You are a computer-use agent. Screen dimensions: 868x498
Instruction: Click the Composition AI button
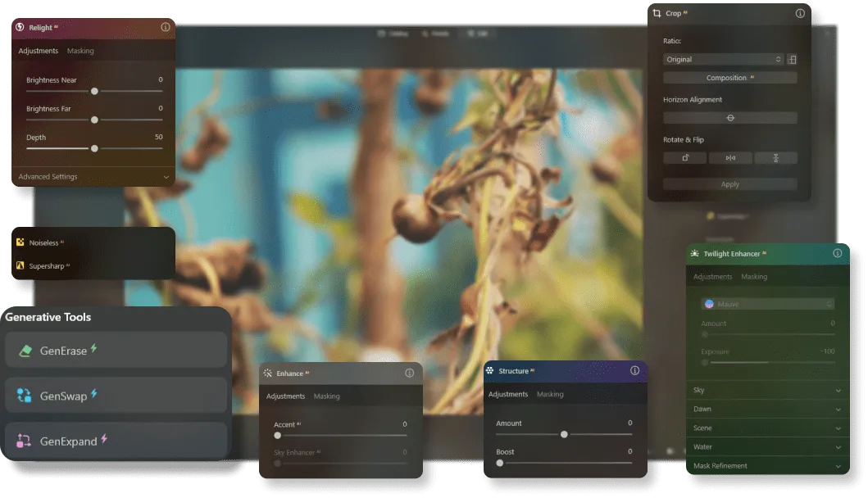point(729,78)
